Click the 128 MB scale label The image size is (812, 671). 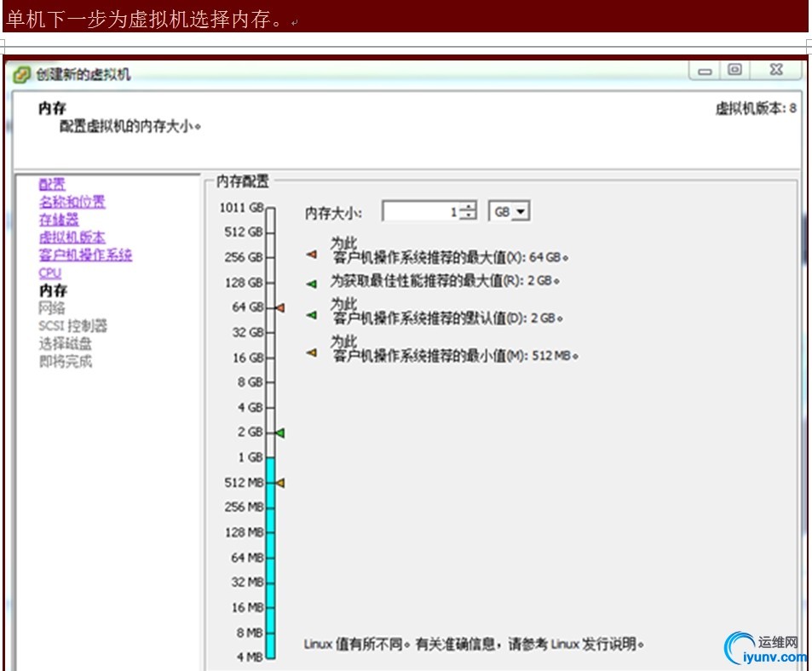pos(245,532)
